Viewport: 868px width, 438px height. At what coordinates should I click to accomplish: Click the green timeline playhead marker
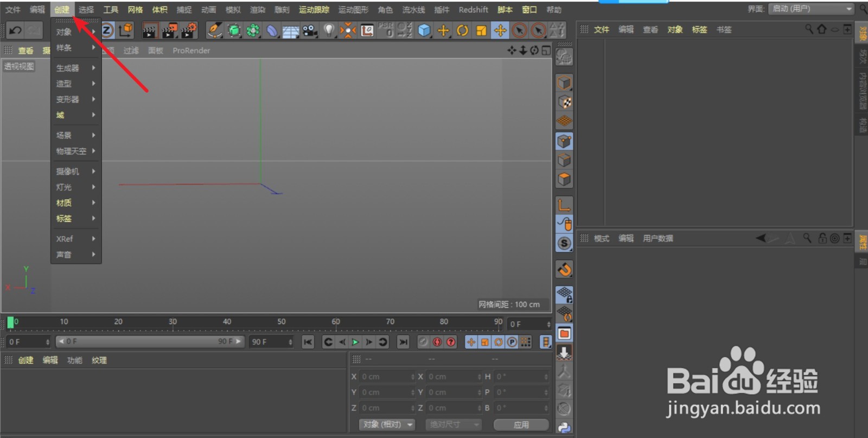click(10, 323)
